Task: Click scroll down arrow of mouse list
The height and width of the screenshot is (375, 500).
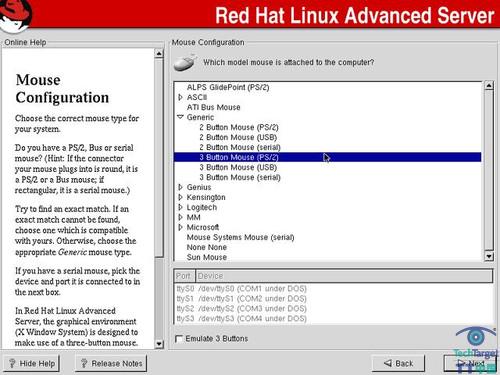Action: click(489, 256)
